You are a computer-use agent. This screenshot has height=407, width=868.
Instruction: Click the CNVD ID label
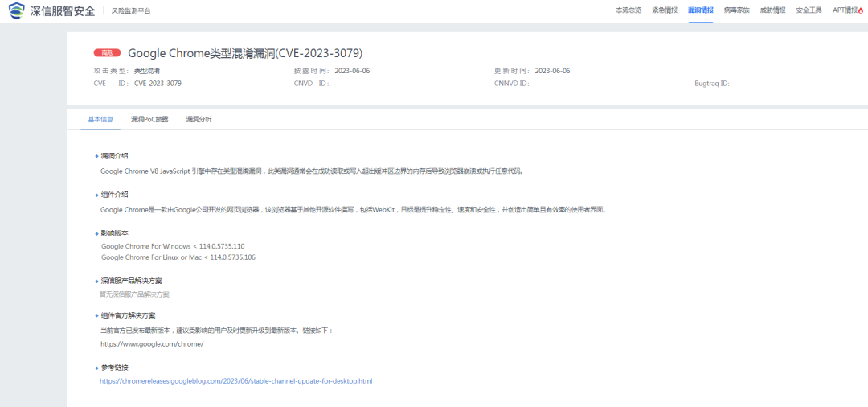pos(312,84)
